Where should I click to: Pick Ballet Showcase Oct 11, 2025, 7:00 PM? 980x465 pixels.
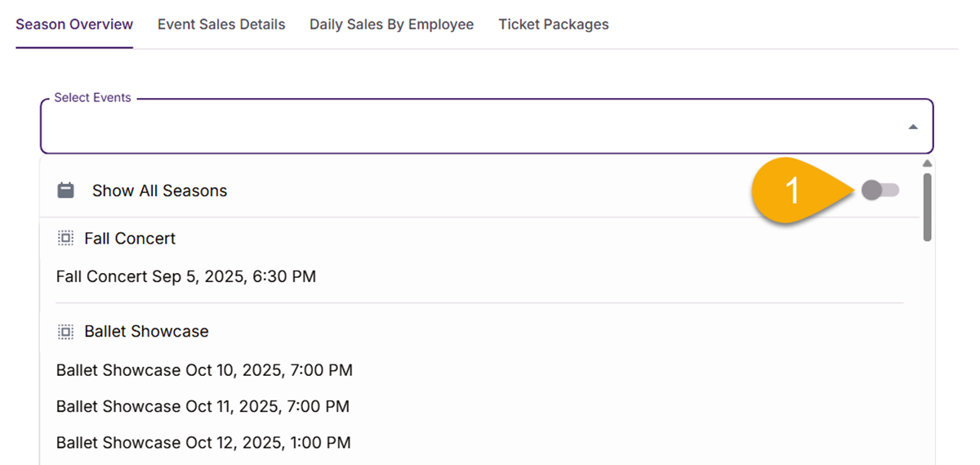tap(203, 406)
